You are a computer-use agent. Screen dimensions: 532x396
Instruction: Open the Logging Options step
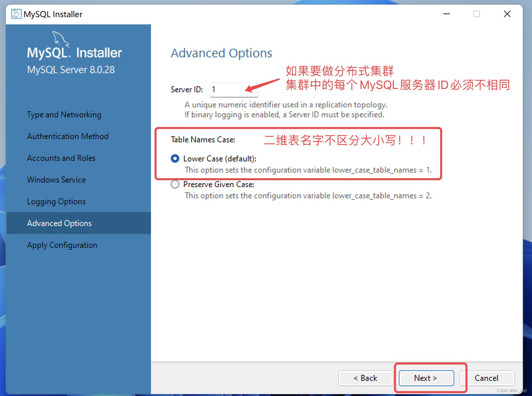56,202
